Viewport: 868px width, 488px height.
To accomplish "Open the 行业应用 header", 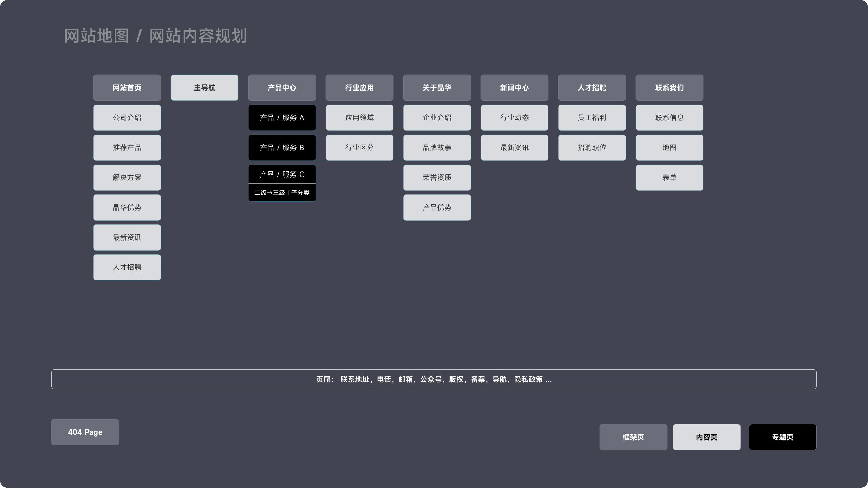I will pyautogui.click(x=359, y=88).
